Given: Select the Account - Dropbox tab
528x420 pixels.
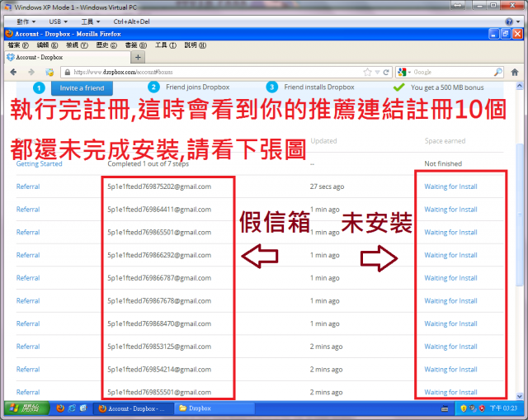Looking at the screenshot, I should pyautogui.click(x=68, y=58).
